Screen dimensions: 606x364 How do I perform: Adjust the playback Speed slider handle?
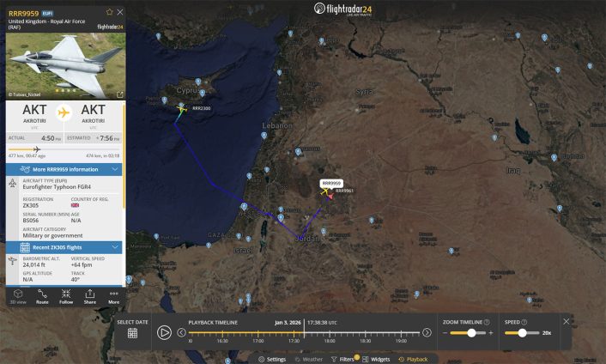point(522,333)
